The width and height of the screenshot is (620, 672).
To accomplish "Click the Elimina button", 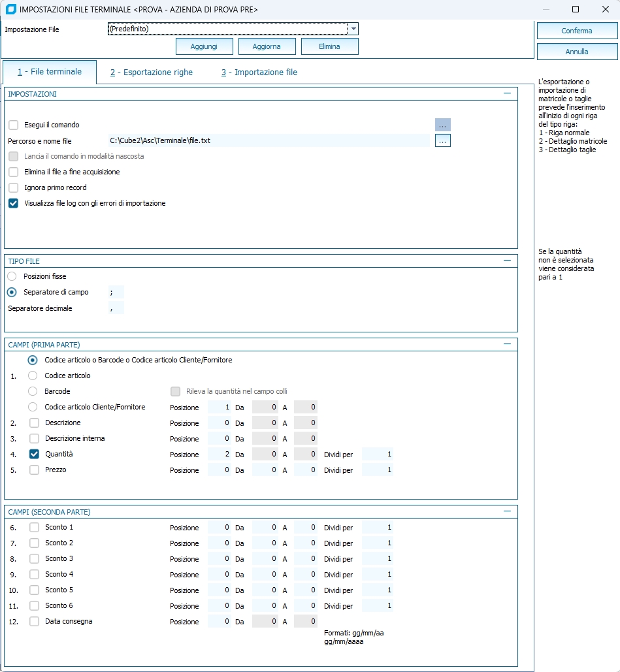I will [329, 46].
